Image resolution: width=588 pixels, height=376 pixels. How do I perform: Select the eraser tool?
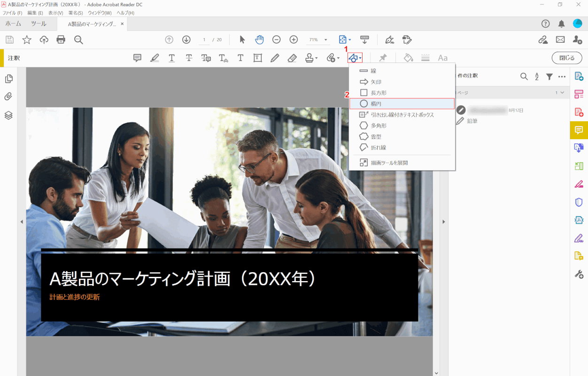pyautogui.click(x=292, y=58)
